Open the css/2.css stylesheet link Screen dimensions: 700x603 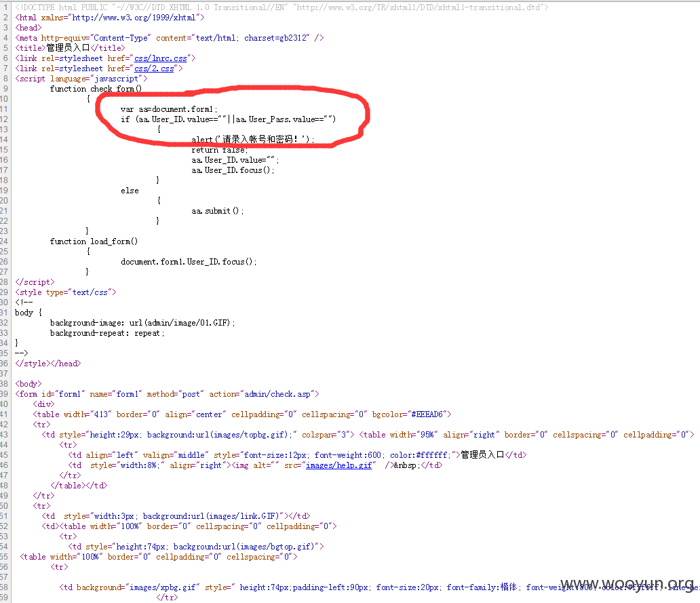[154, 69]
